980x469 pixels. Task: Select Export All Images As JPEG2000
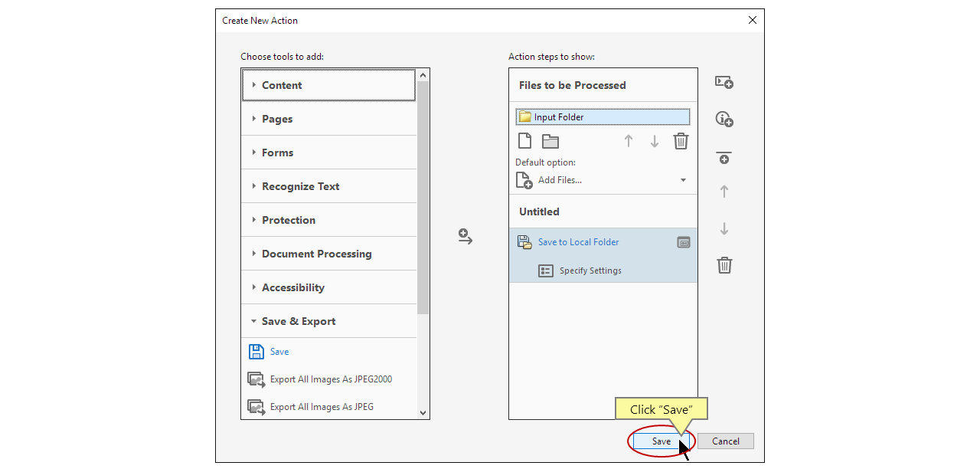(x=331, y=379)
